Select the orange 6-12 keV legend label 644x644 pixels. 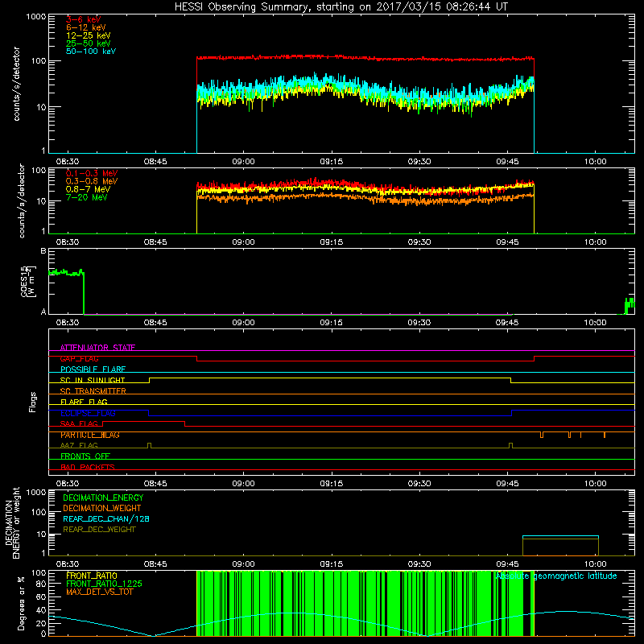[86, 27]
